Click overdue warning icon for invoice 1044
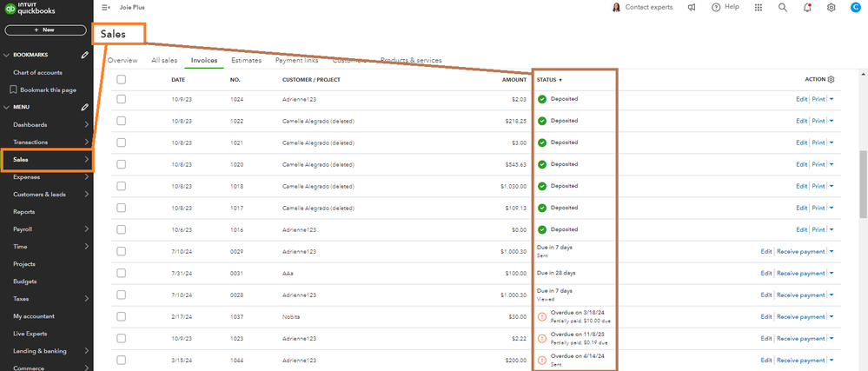Image resolution: width=868 pixels, height=371 pixels. click(542, 360)
